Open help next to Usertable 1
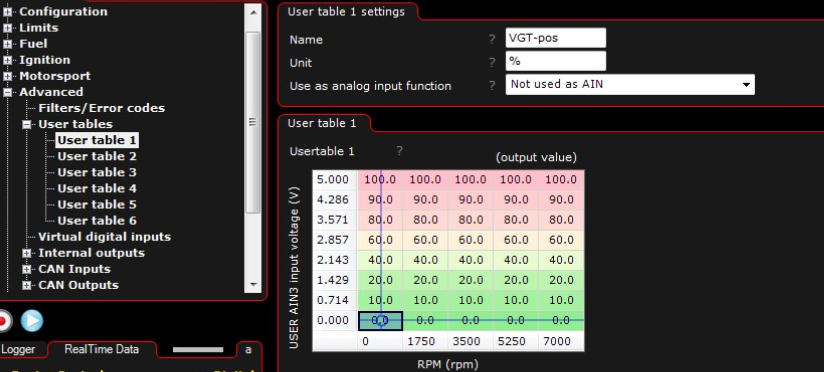 pyautogui.click(x=399, y=151)
